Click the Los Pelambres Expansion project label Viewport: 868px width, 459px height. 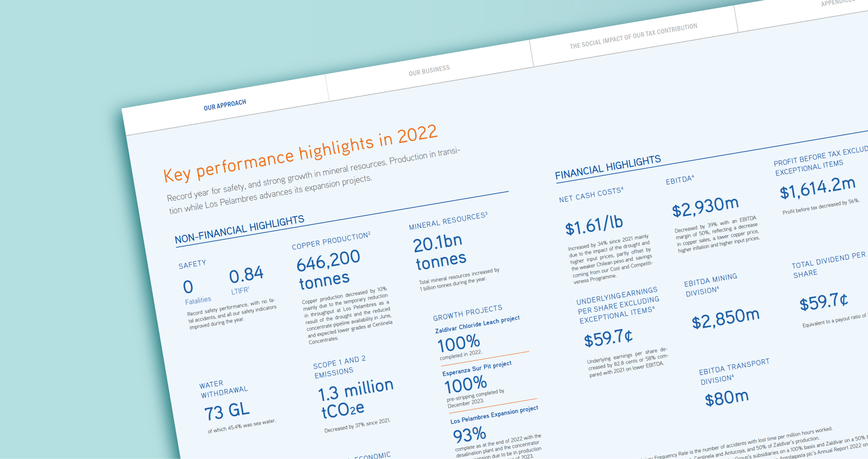click(x=494, y=415)
